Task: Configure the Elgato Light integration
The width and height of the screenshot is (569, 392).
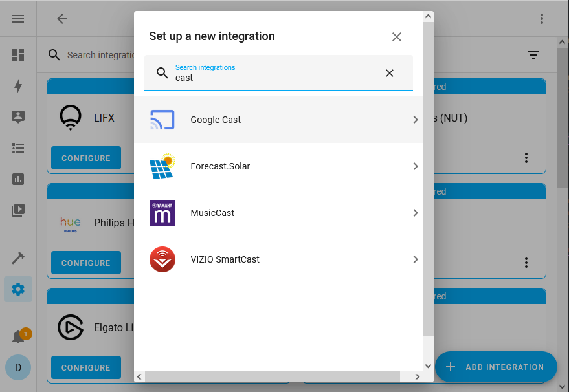Action: pos(86,367)
